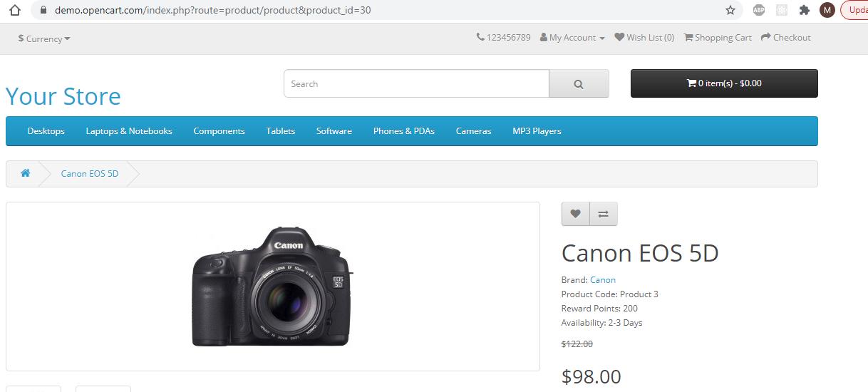Click the browser home icon
Screen dimensions: 868x392
click(x=15, y=10)
